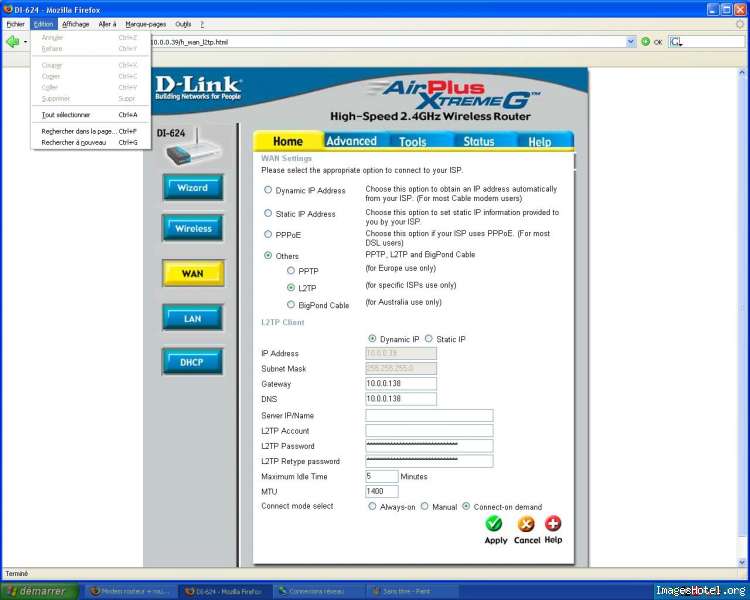
Task: Switch to Modem routeur taskbar item
Action: point(132,592)
